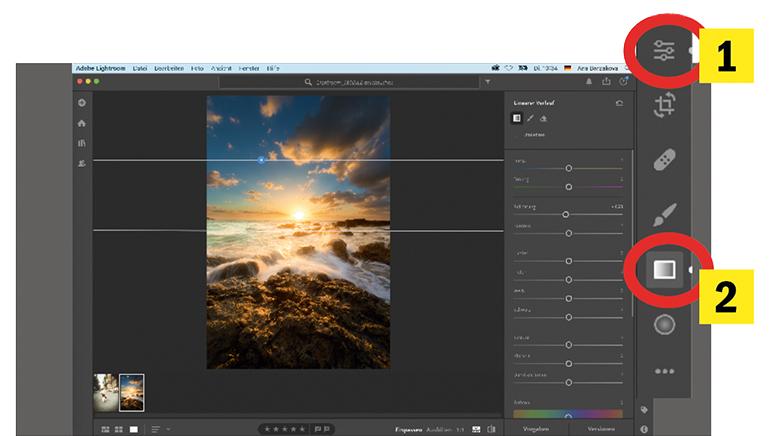This screenshot has width=770, height=436.
Task: Open the three-dots more options menu
Action: pyautogui.click(x=664, y=371)
